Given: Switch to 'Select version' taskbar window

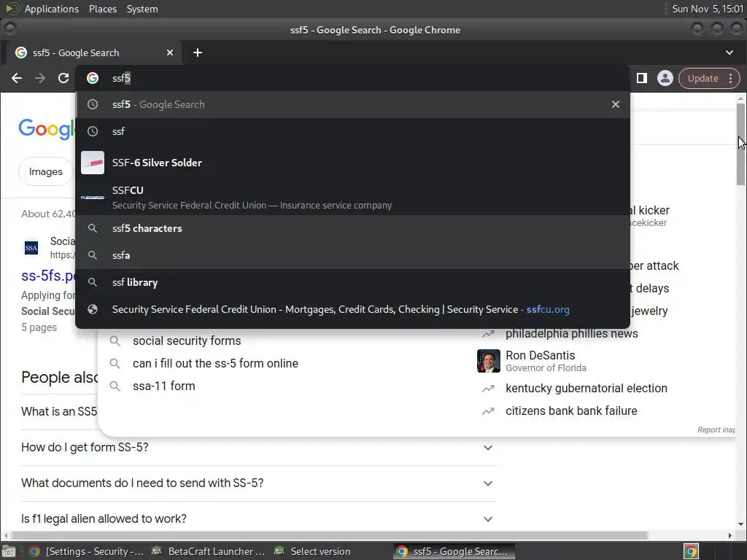Looking at the screenshot, I should pyautogui.click(x=312, y=551).
